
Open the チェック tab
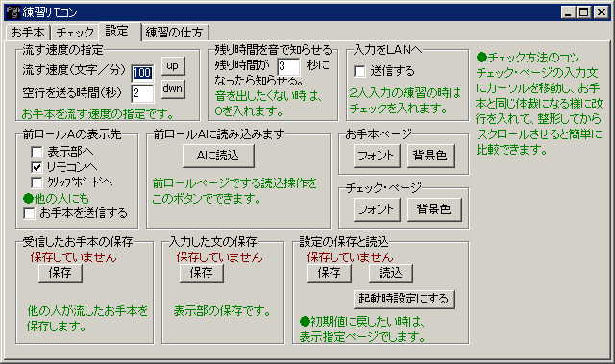point(75,32)
